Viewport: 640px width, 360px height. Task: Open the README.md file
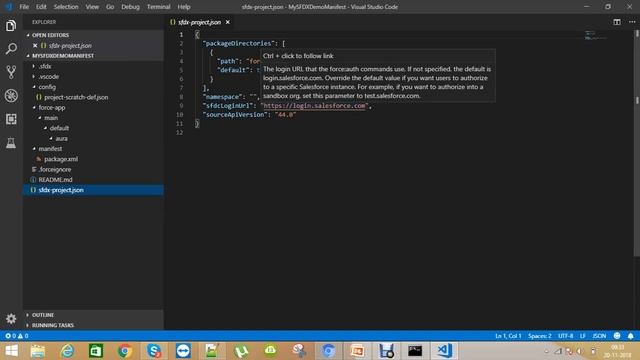[x=55, y=180]
